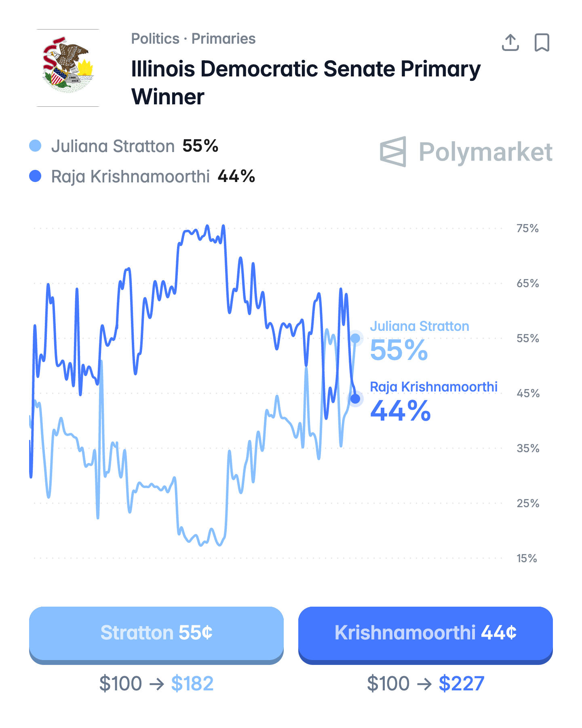582x728 pixels.
Task: Click the $182 payout amount for Stratton
Action: [x=192, y=684]
